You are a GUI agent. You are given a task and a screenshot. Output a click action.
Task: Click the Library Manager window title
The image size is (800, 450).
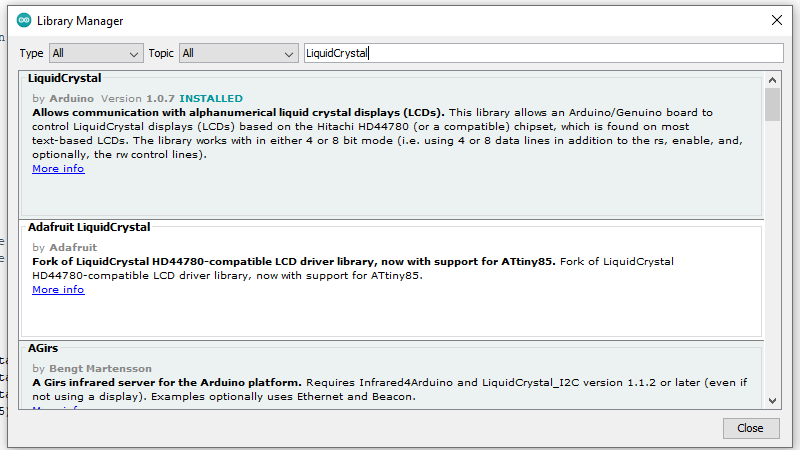pyautogui.click(x=80, y=21)
